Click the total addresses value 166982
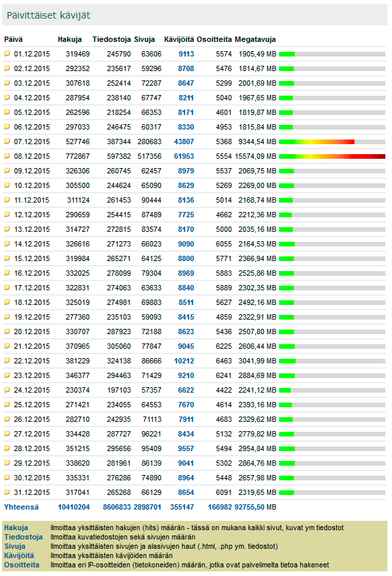 220,507
